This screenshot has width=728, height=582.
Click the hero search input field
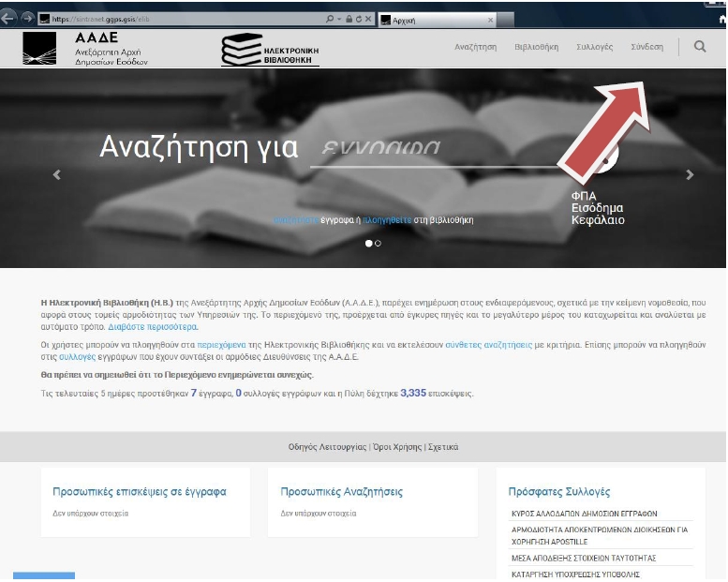(431, 150)
